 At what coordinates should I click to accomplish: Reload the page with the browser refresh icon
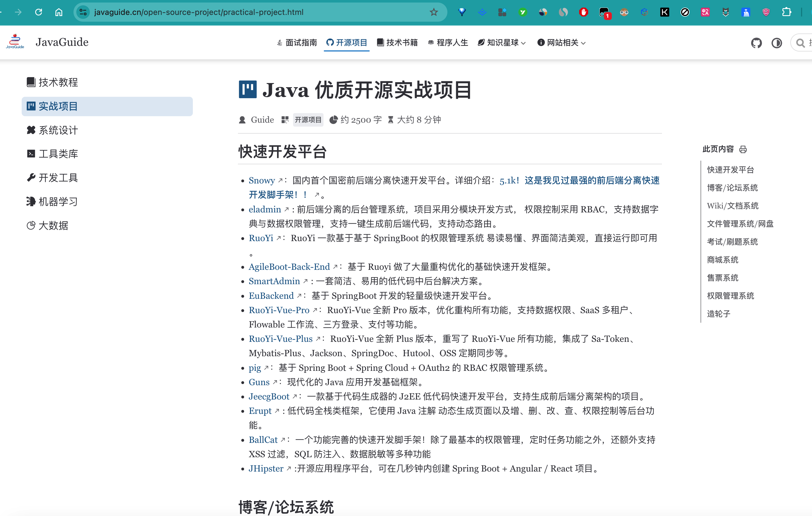point(39,12)
